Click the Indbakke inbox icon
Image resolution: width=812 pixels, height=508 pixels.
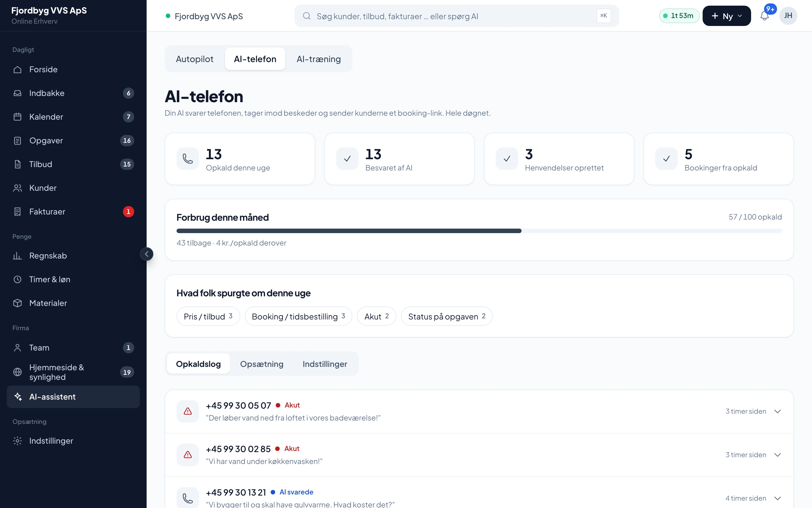click(x=17, y=93)
